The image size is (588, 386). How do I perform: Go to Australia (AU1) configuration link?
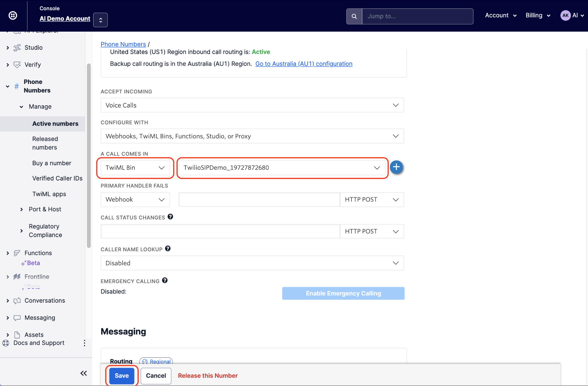point(304,64)
